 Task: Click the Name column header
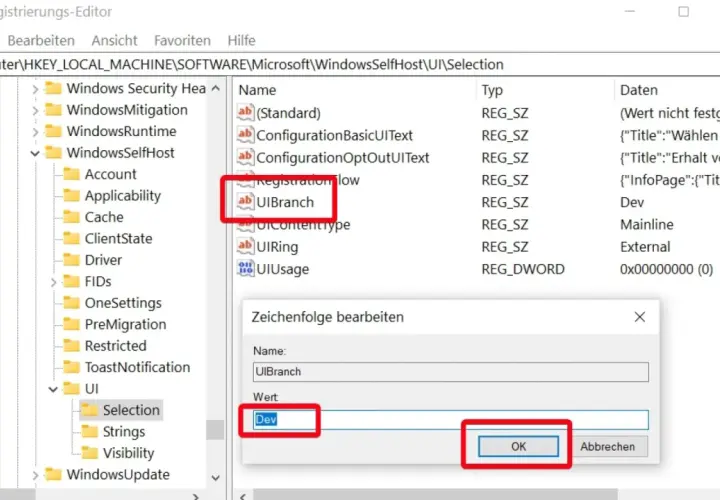354,90
